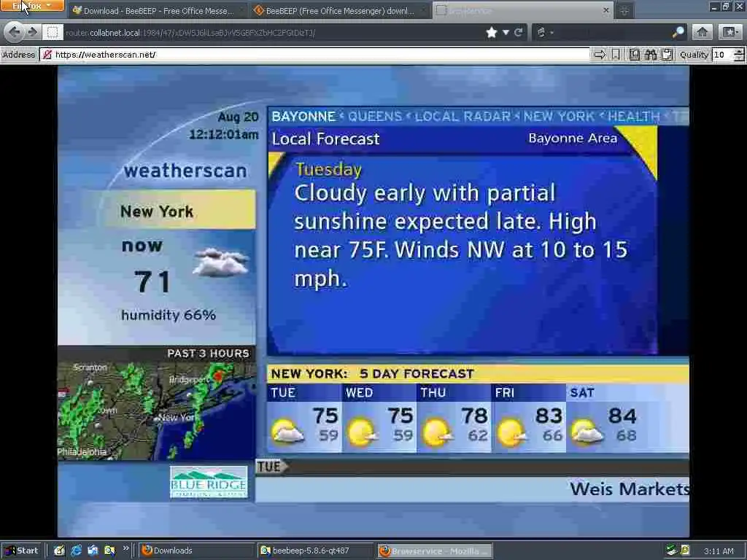Select LOCAL RADAR in the weatherscan ticker
747x560 pixels.
point(462,117)
